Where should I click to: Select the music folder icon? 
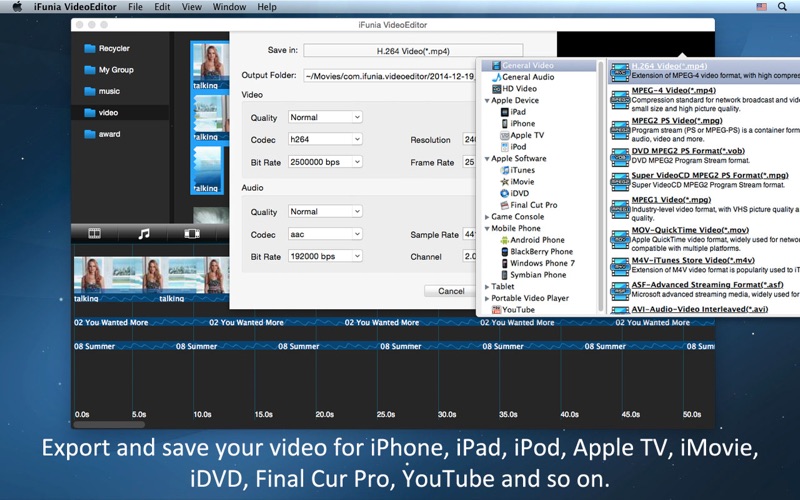90,91
